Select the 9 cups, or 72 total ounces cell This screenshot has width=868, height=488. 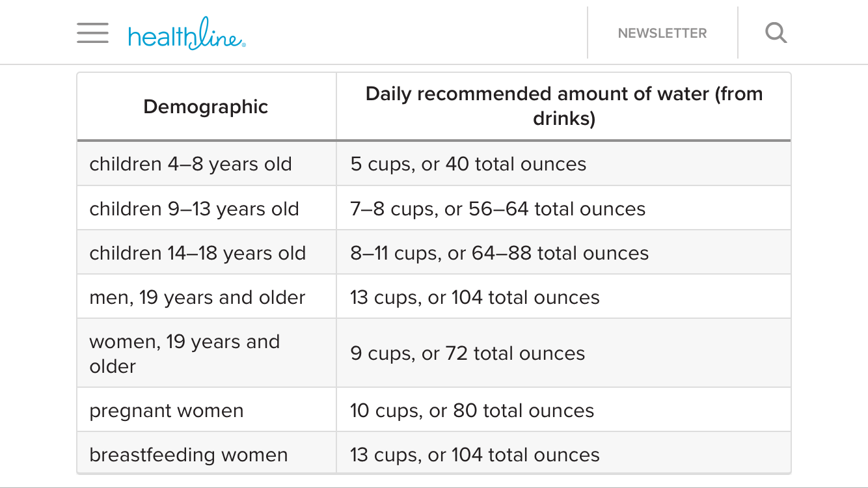coord(563,353)
